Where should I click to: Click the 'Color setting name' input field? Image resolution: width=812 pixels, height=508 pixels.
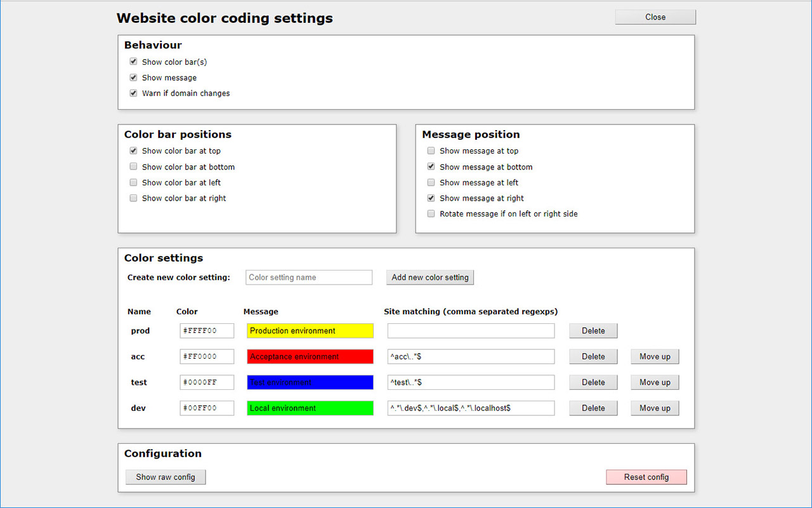pos(308,277)
